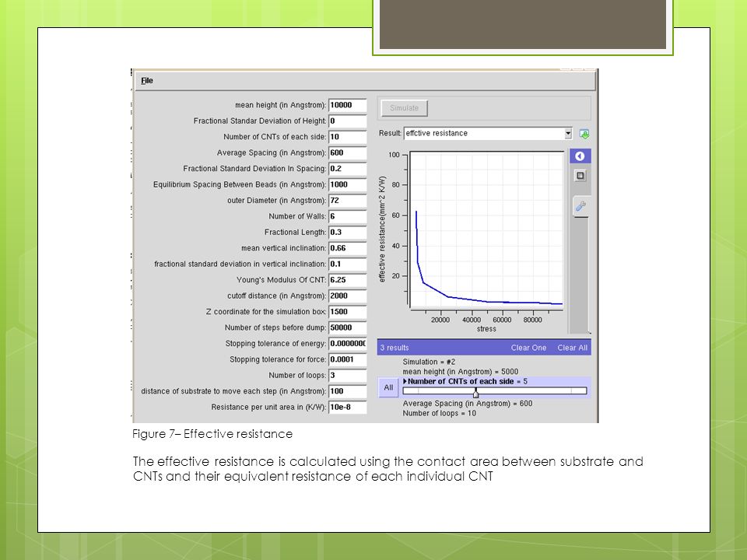747x560 pixels.
Task: Click the Average Spacing input field
Action: pos(347,153)
